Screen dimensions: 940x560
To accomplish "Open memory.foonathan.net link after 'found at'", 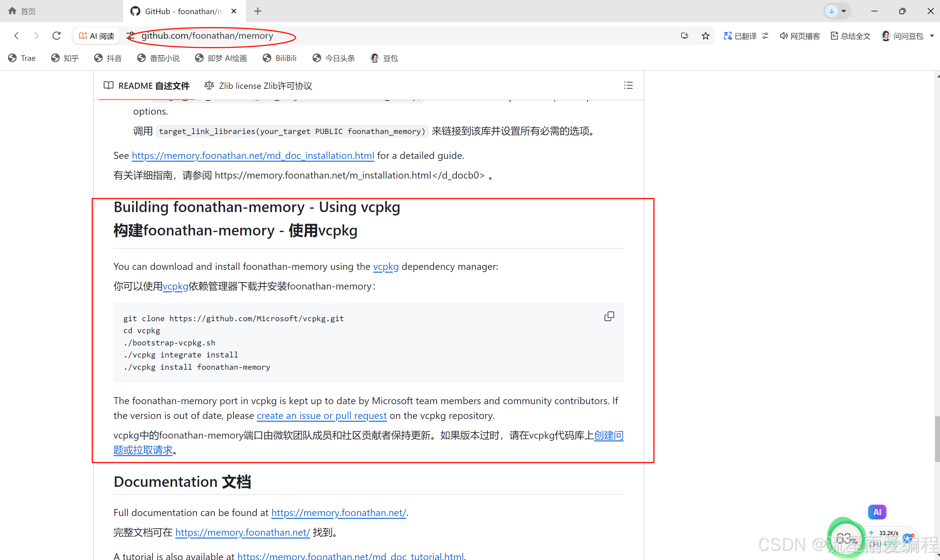I will coord(338,512).
